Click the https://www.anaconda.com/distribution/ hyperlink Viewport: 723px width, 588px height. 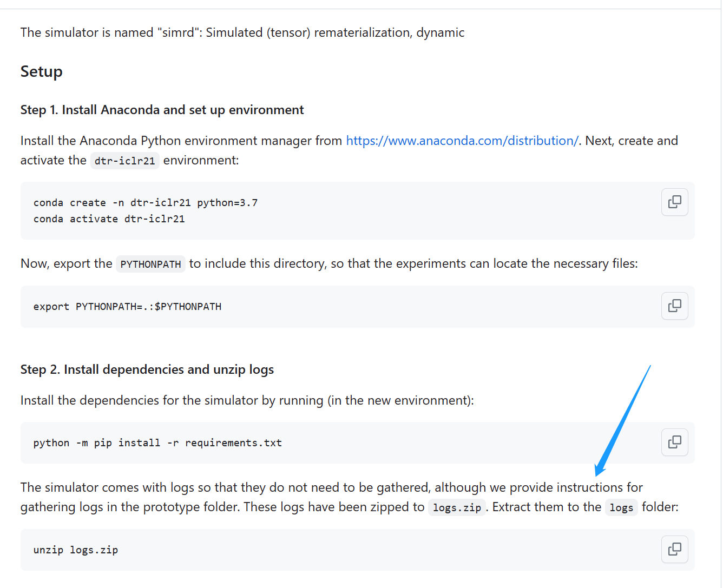point(462,140)
